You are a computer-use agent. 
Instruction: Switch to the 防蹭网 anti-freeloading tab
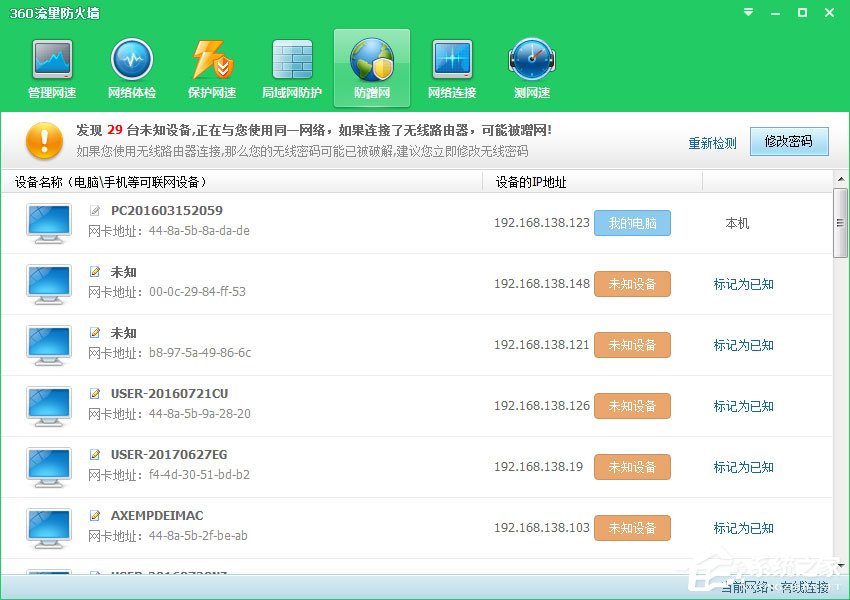pyautogui.click(x=371, y=66)
